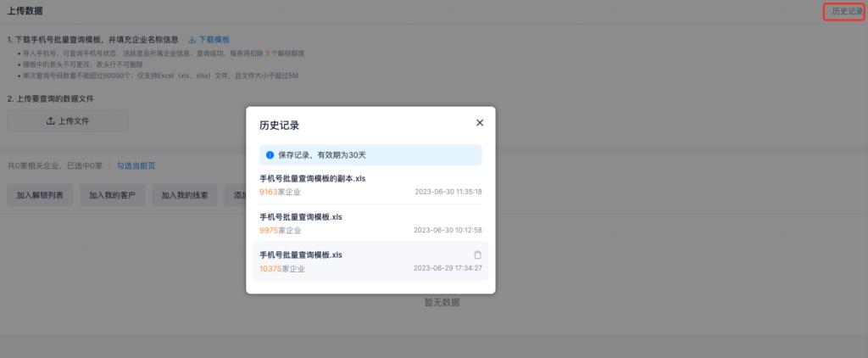
Task: Click the 加入我的线索 button
Action: click(x=185, y=195)
